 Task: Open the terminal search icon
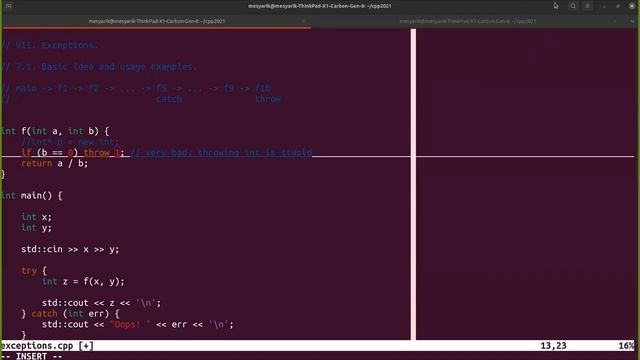click(x=573, y=6)
